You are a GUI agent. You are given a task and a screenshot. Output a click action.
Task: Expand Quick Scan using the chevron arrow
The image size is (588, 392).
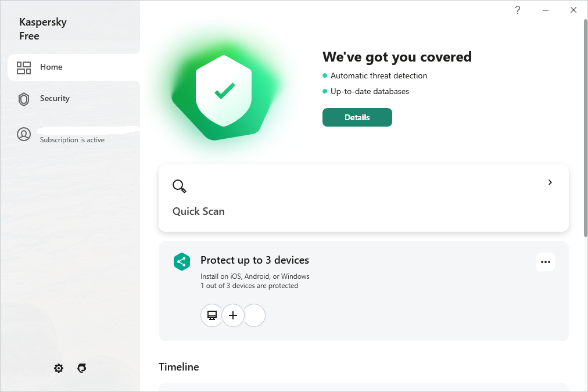tap(550, 182)
